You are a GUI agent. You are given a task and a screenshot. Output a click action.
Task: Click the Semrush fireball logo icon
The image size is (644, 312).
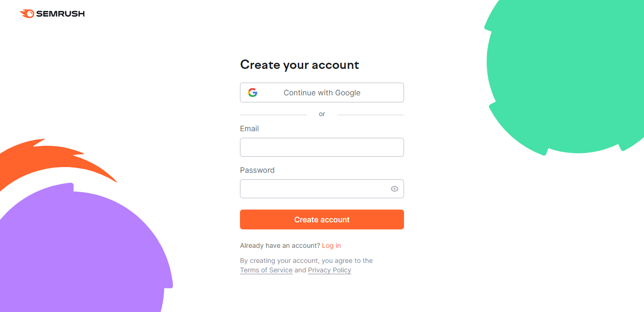(27, 14)
